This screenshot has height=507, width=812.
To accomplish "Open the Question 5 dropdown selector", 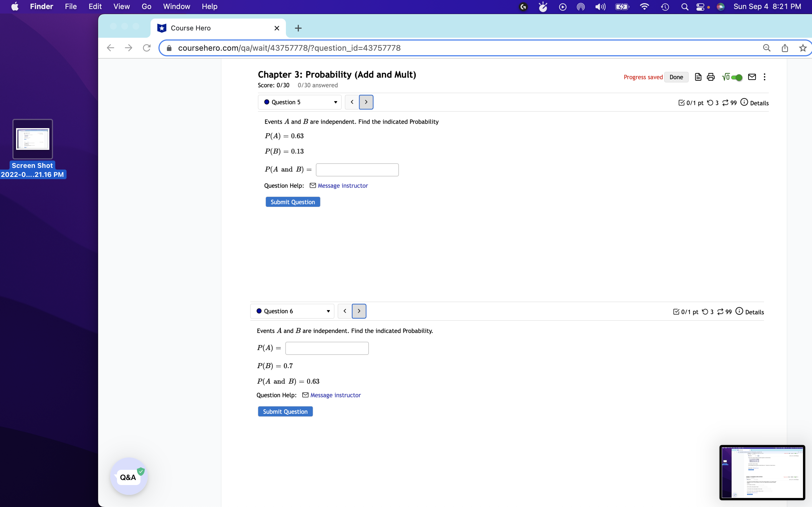I will pyautogui.click(x=299, y=102).
